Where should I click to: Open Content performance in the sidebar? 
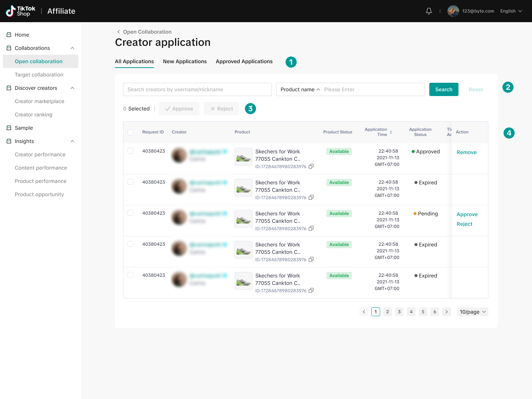coord(41,168)
